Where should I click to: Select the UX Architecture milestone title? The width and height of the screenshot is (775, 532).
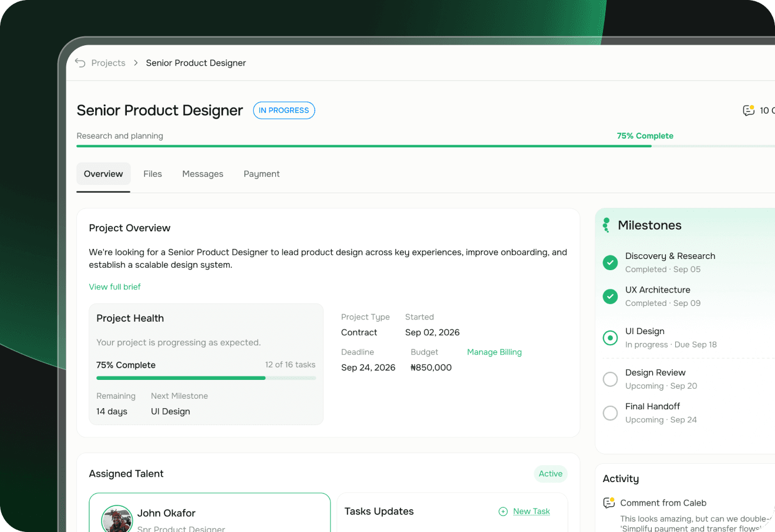tap(658, 290)
